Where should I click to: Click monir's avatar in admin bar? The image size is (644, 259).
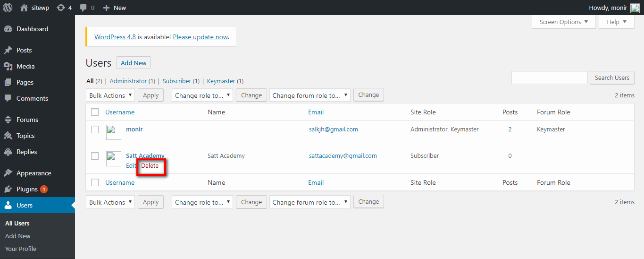click(x=635, y=8)
